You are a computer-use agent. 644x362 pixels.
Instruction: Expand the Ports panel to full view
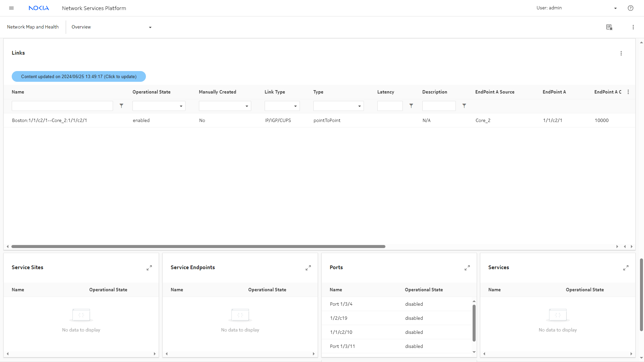(467, 268)
